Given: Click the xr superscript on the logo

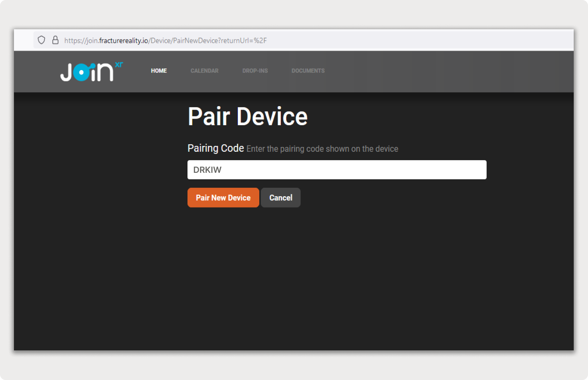Looking at the screenshot, I should click(x=119, y=63).
